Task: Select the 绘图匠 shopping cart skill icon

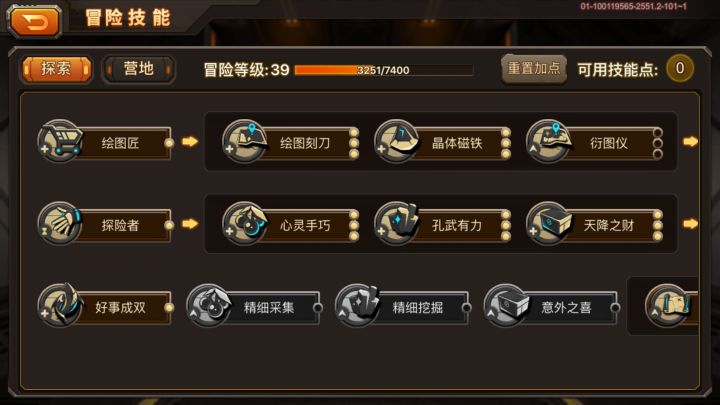Action: (60, 141)
